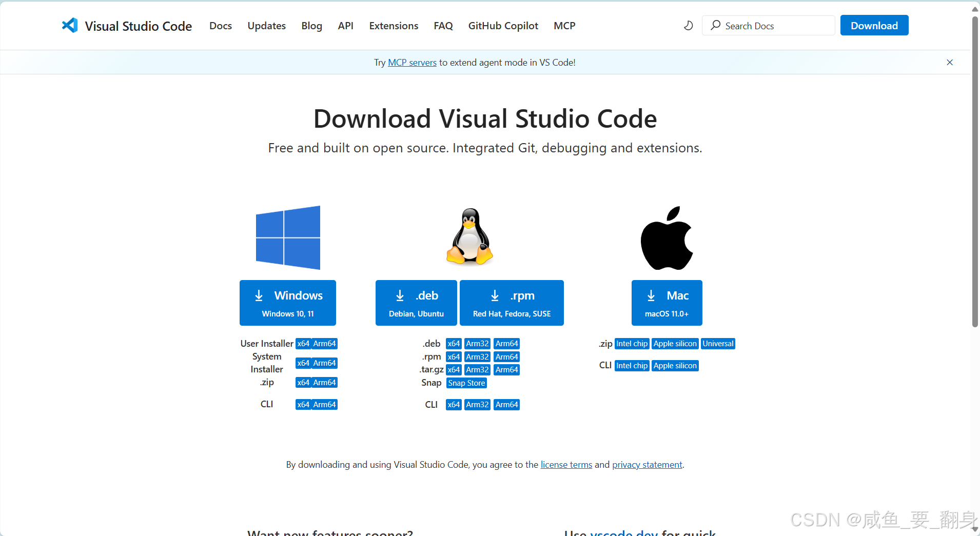Select Linux .tar.gz Arm32 download

pyautogui.click(x=477, y=370)
